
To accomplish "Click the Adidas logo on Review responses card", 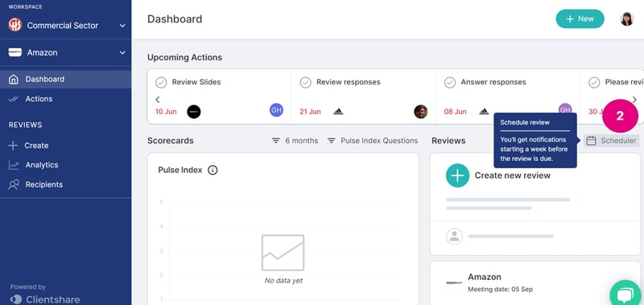I will (x=338, y=112).
